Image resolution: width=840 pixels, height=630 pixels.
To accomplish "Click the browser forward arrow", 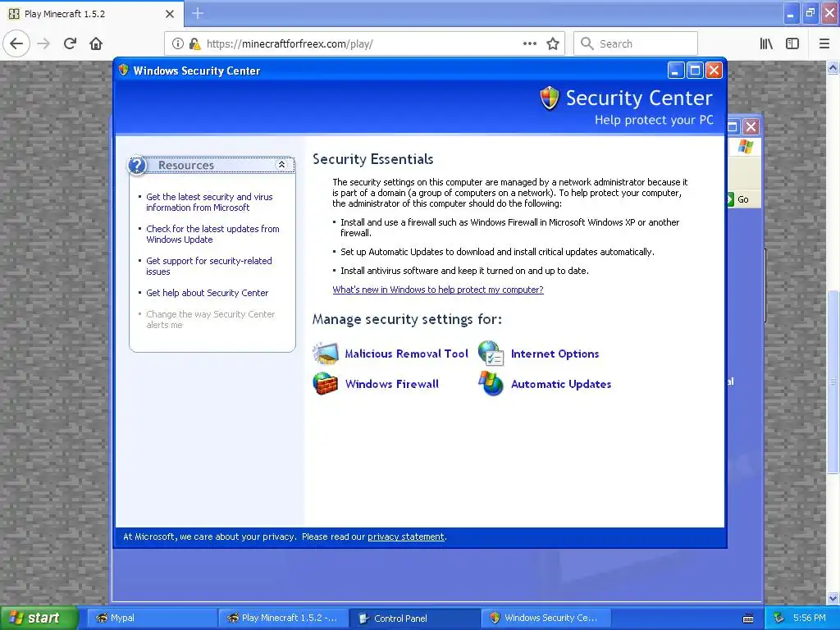I will tap(44, 43).
